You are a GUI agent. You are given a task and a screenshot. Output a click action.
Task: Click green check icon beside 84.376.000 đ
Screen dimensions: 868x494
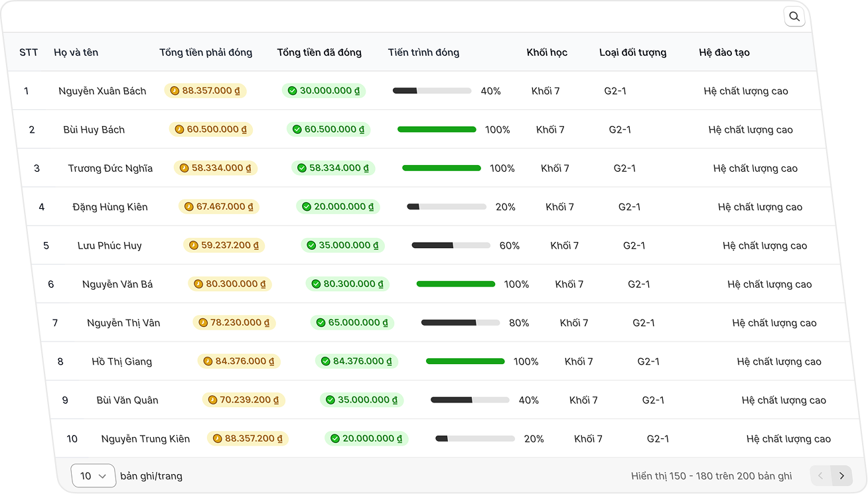pyautogui.click(x=325, y=361)
